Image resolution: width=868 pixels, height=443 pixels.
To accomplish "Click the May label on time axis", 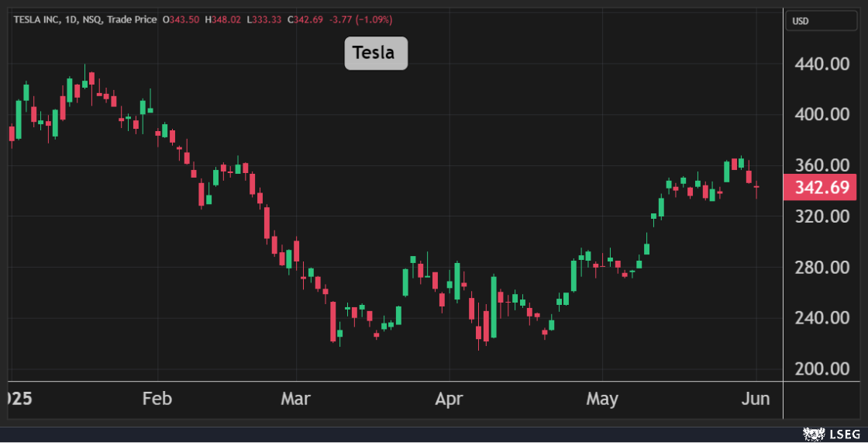I will click(602, 399).
